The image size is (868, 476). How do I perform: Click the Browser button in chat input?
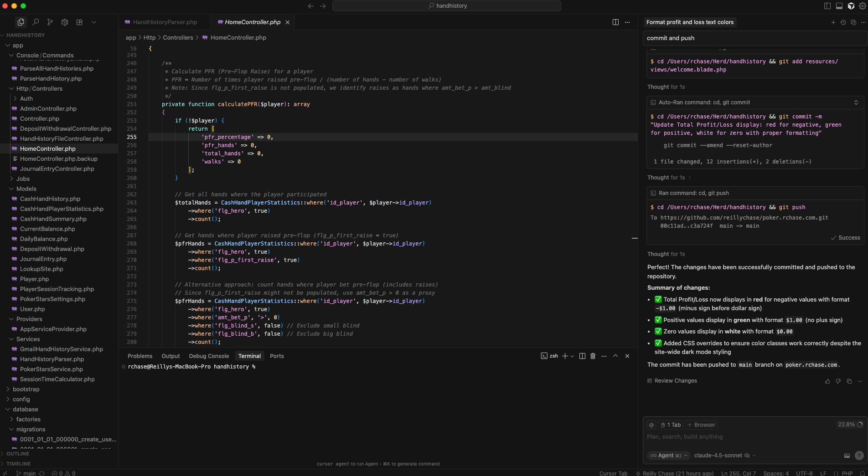coord(702,425)
